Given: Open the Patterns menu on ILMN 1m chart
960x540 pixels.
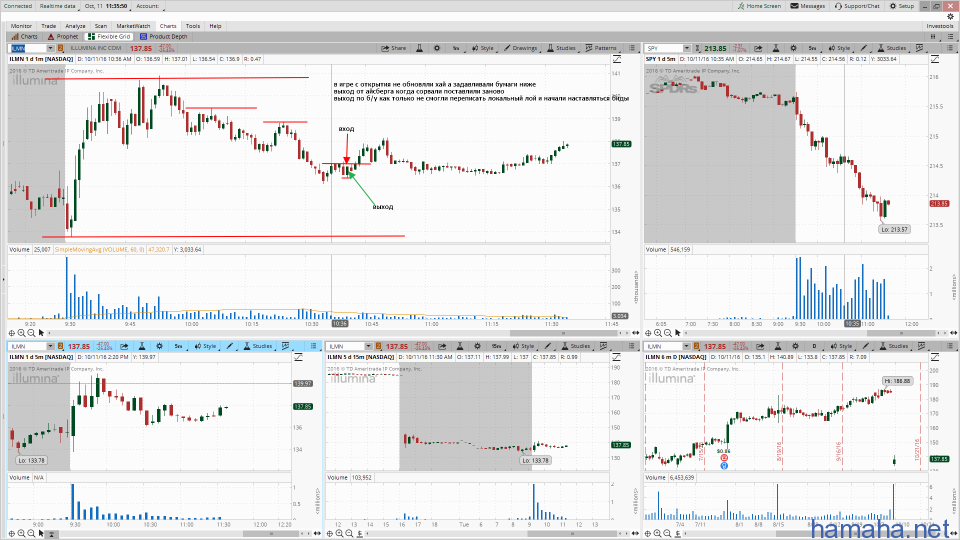Looking at the screenshot, I should [601, 48].
